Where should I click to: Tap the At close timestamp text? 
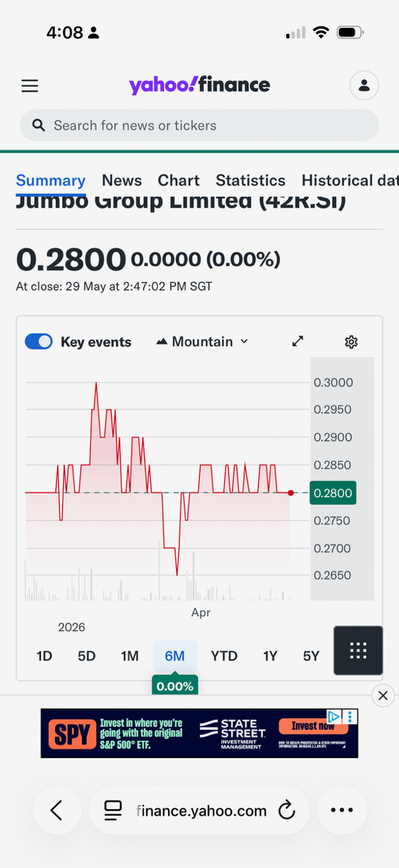pyautogui.click(x=114, y=286)
